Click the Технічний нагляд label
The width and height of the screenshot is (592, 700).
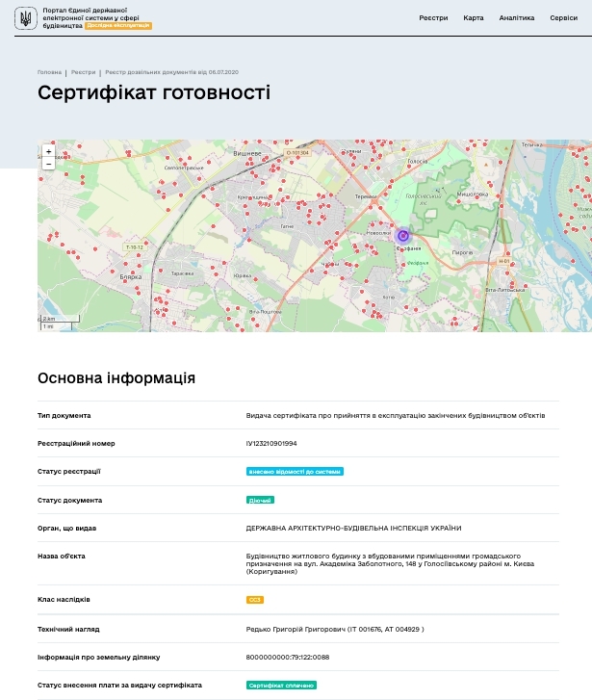tap(68, 629)
